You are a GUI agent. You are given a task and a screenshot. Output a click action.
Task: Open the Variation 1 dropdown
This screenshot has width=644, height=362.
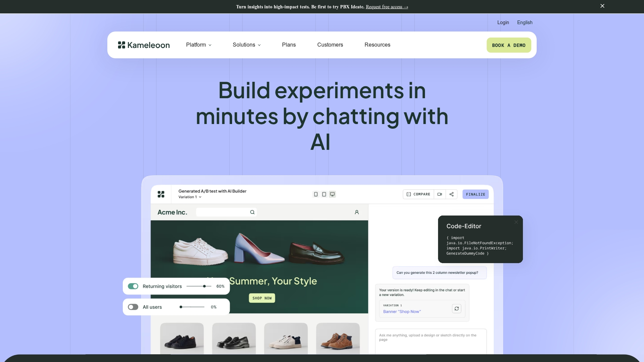tap(190, 197)
